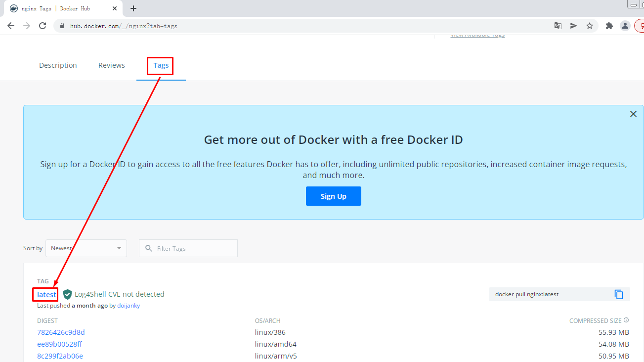This screenshot has width=644, height=362.
Task: Click the send/share icon in address bar
Action: coord(574,26)
